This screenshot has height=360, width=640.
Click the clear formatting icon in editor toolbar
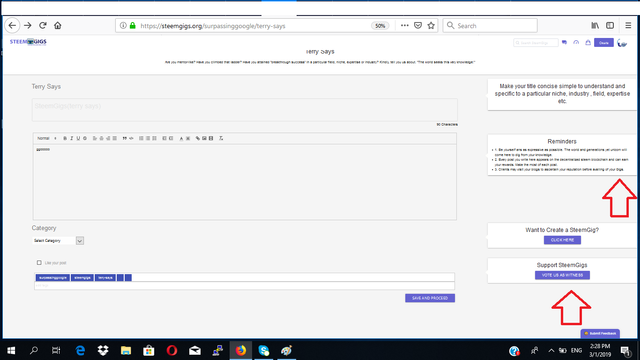point(221,138)
